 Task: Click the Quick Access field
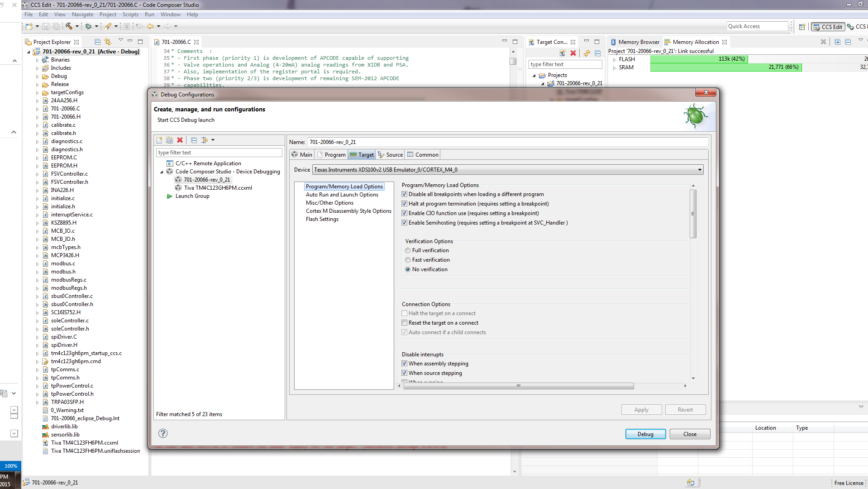[758, 26]
